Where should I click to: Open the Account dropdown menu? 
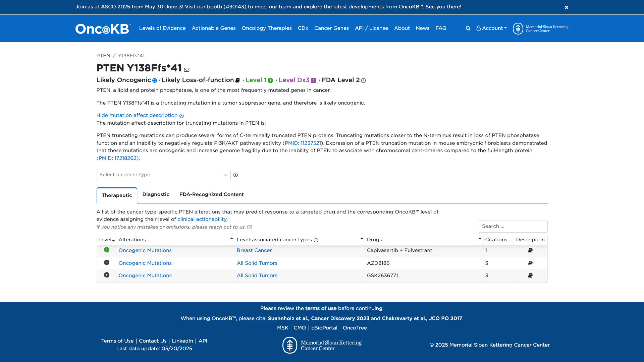491,28
